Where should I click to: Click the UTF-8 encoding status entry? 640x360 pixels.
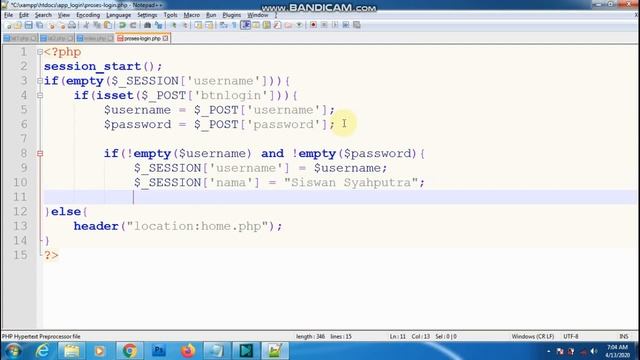[571, 336]
